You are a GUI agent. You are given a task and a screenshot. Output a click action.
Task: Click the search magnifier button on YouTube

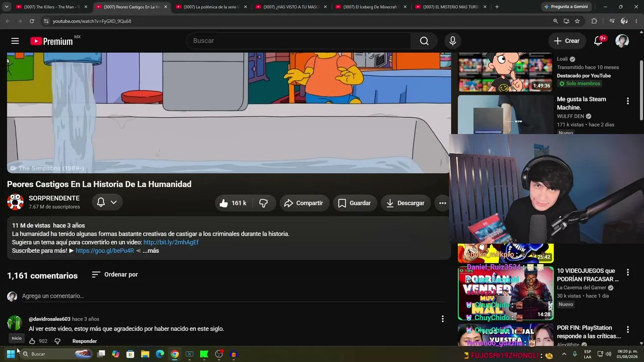point(424,41)
